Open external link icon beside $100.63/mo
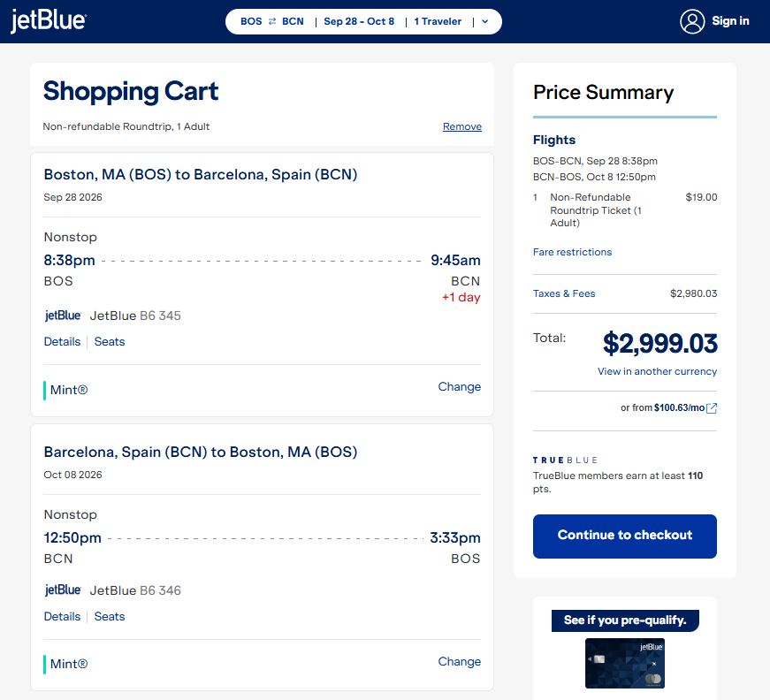Screen dimensions: 770x700 point(712,408)
